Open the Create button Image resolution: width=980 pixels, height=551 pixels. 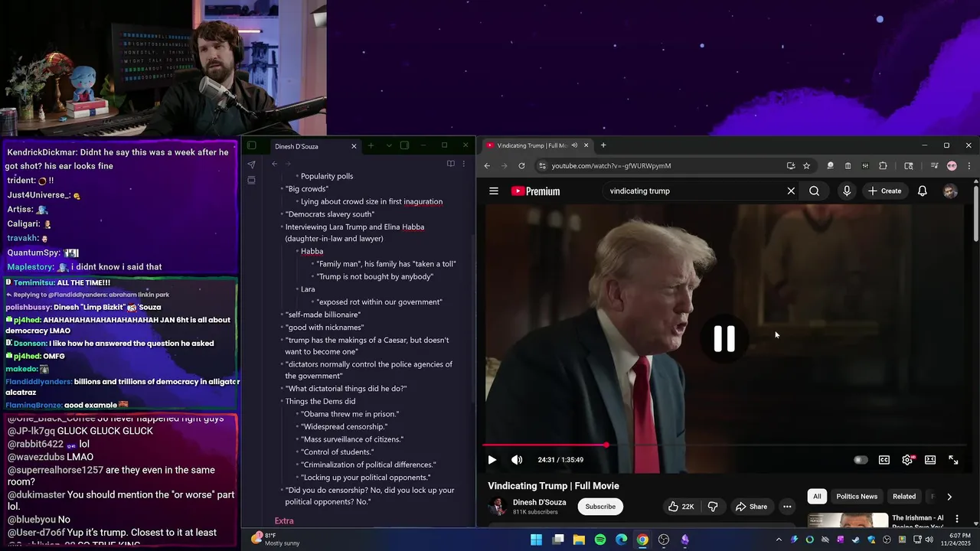pos(885,191)
